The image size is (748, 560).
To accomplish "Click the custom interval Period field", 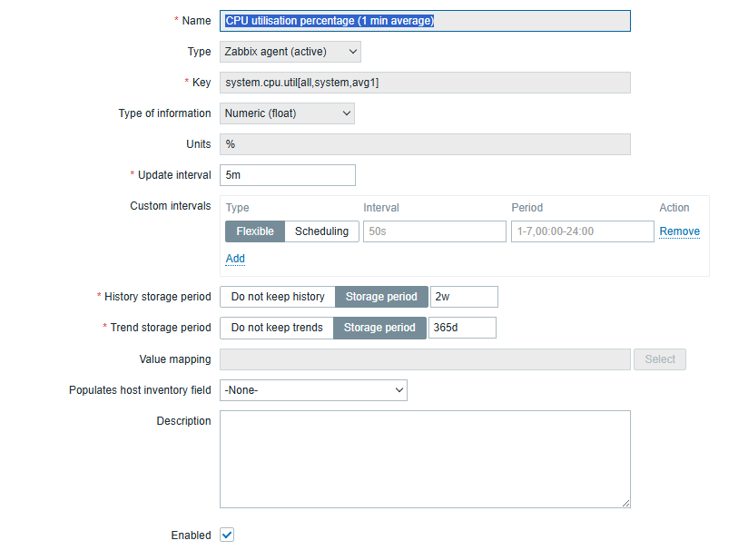I will coord(582,231).
